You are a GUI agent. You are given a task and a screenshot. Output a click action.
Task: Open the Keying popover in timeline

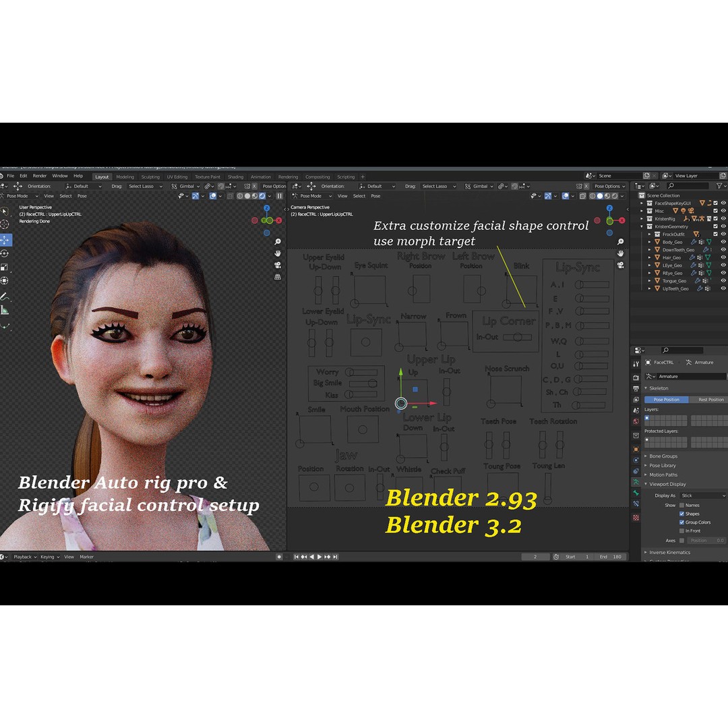[50, 557]
